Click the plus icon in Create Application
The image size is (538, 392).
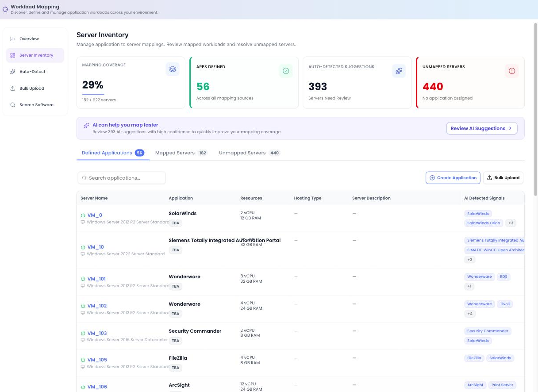[x=432, y=178]
